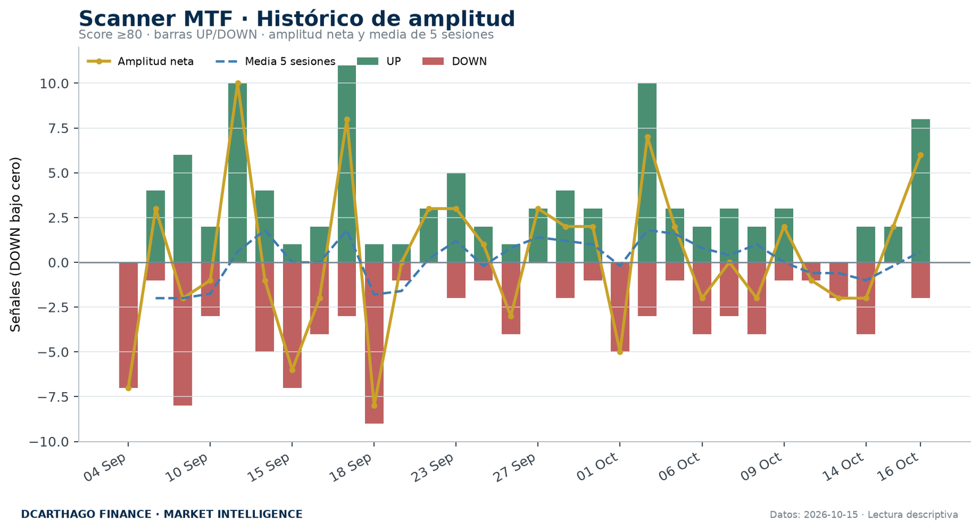Screen dimensions: 980x530
Task: Click the green UP bar for 16 Oct
Action: 921,191
